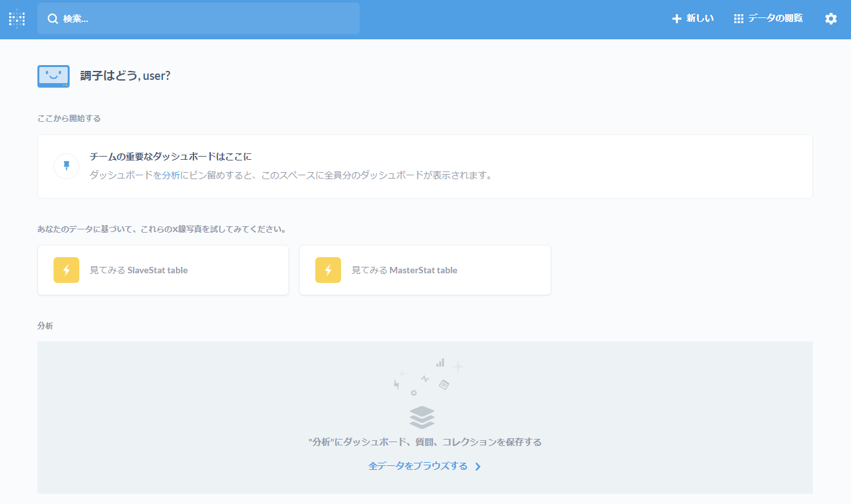This screenshot has width=851, height=504.
Task: Click the grid icon beside データの閲覧
Action: [x=739, y=19]
